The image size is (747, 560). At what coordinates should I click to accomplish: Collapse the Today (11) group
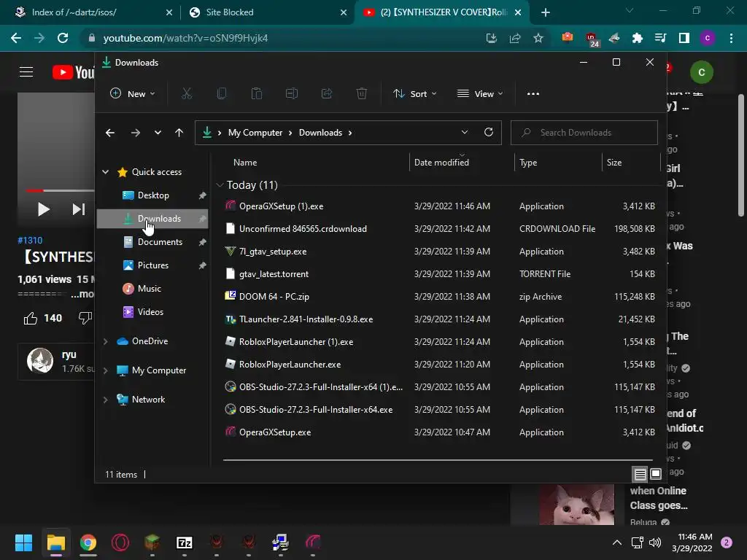[220, 184]
